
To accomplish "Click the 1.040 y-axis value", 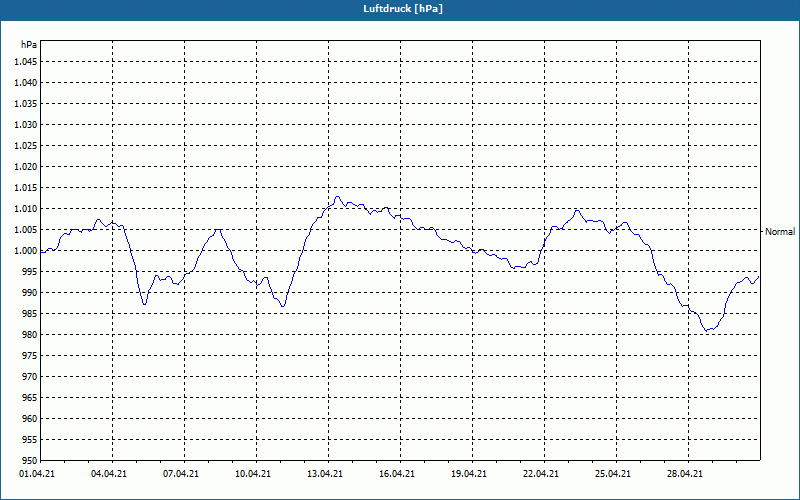I will coord(26,83).
